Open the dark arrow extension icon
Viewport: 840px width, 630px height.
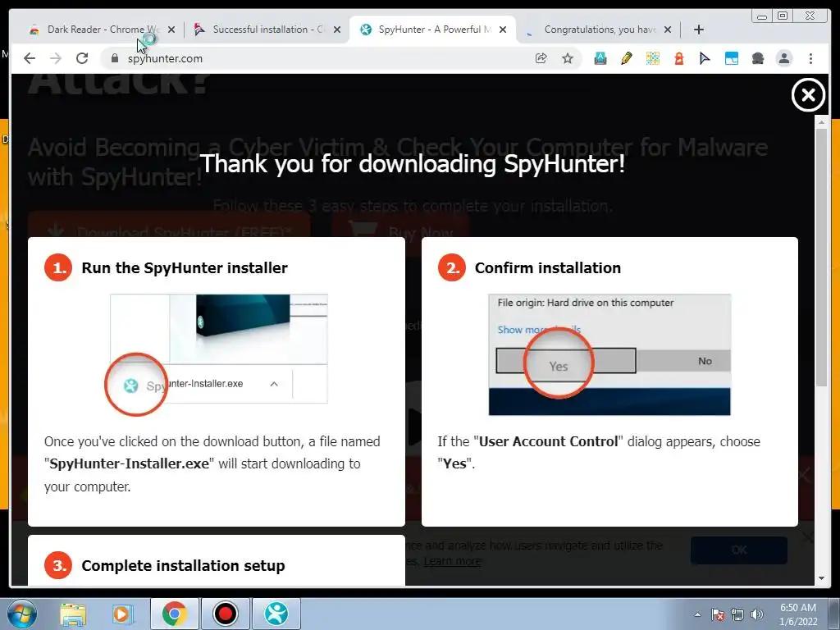[705, 58]
